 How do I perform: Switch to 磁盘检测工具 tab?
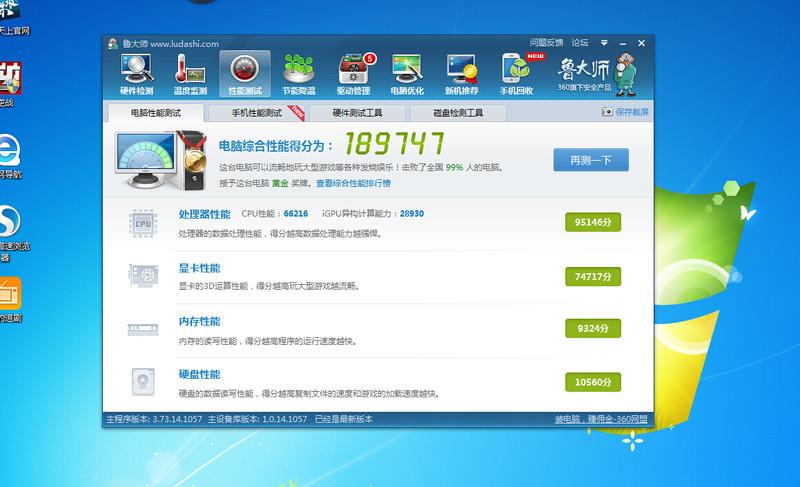[458, 113]
